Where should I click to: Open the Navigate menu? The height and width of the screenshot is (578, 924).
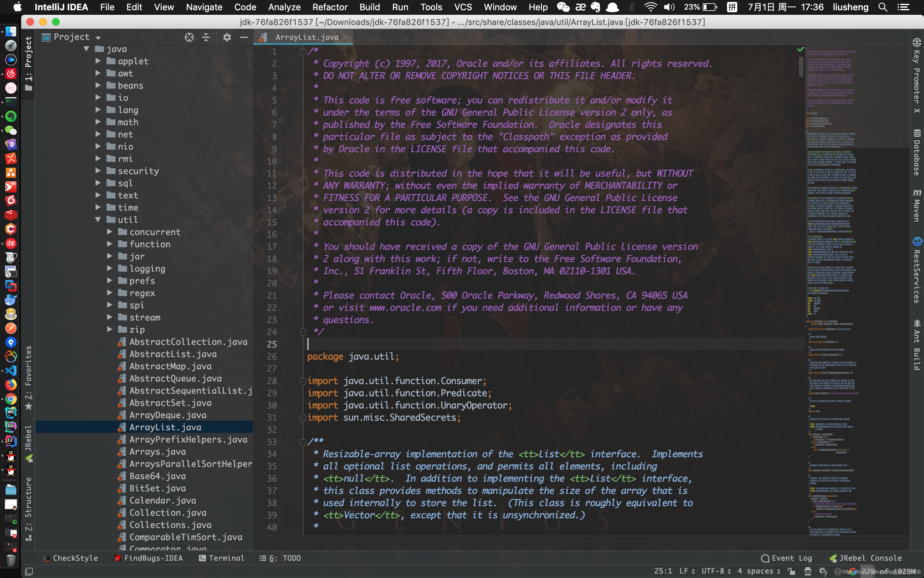click(x=204, y=7)
